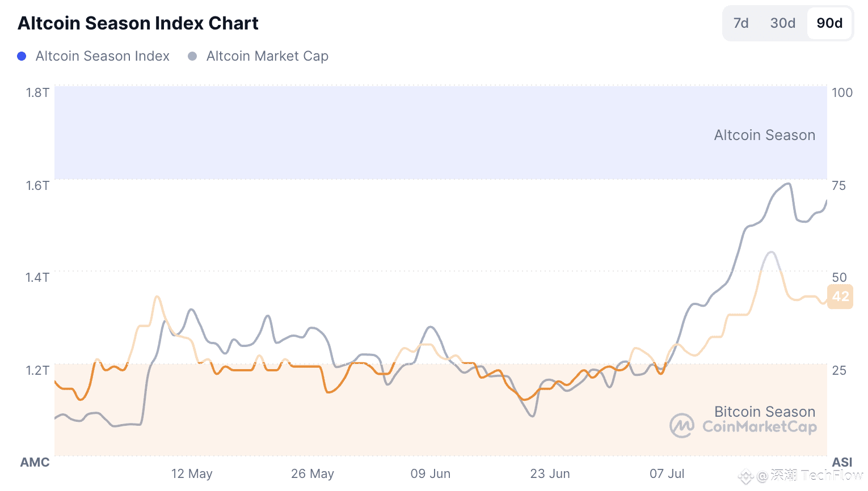
Task: Select the 90d time range
Action: (x=829, y=23)
